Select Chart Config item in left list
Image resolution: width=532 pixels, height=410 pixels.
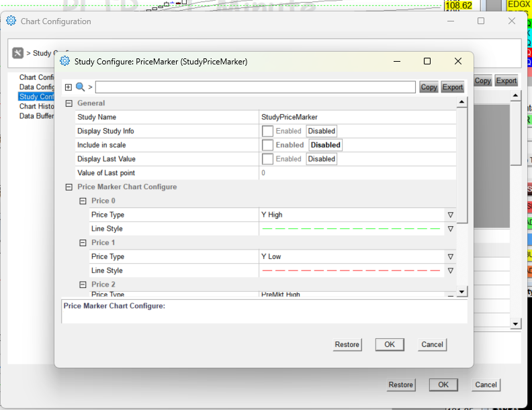click(36, 77)
